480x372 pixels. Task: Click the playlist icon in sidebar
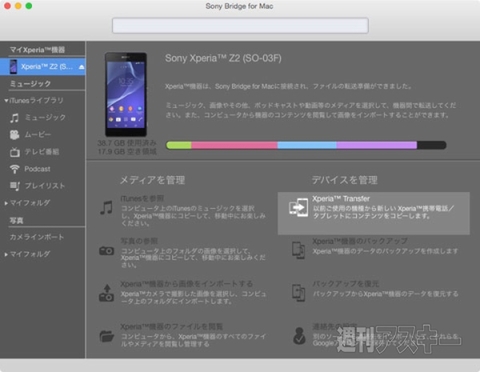(15, 186)
